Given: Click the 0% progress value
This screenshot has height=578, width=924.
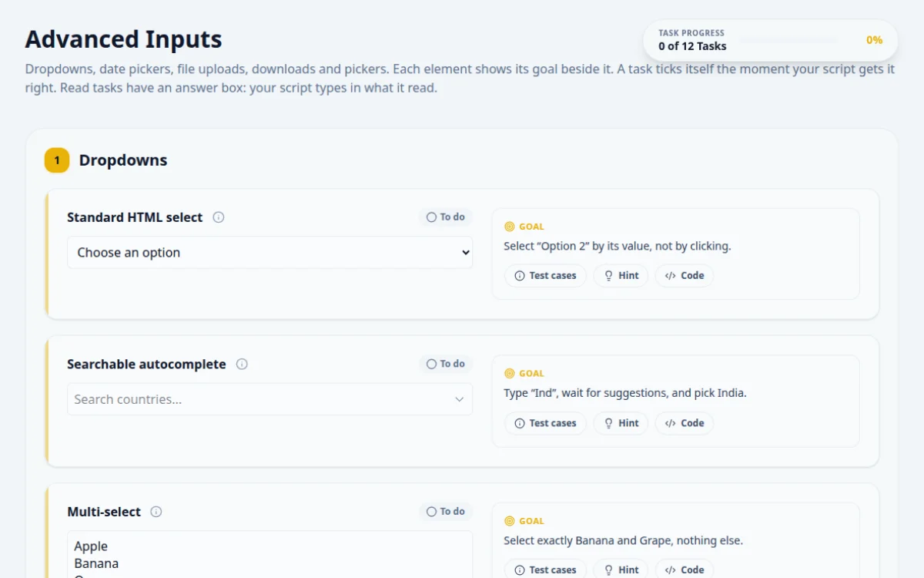Looking at the screenshot, I should pyautogui.click(x=874, y=40).
